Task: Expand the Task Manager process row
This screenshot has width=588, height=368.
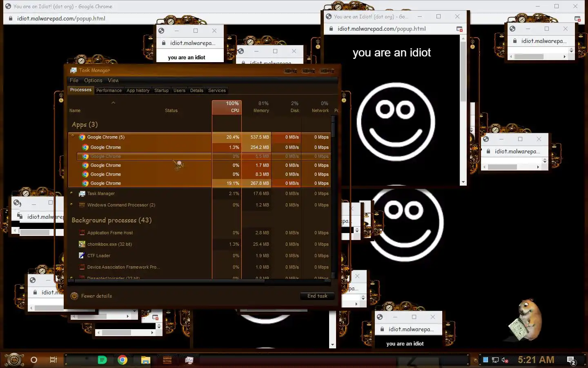Action: point(71,193)
